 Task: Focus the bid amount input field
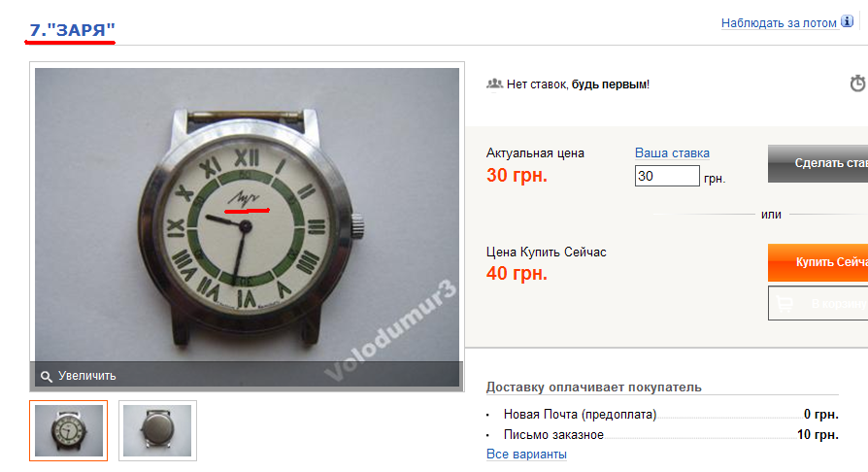(667, 176)
